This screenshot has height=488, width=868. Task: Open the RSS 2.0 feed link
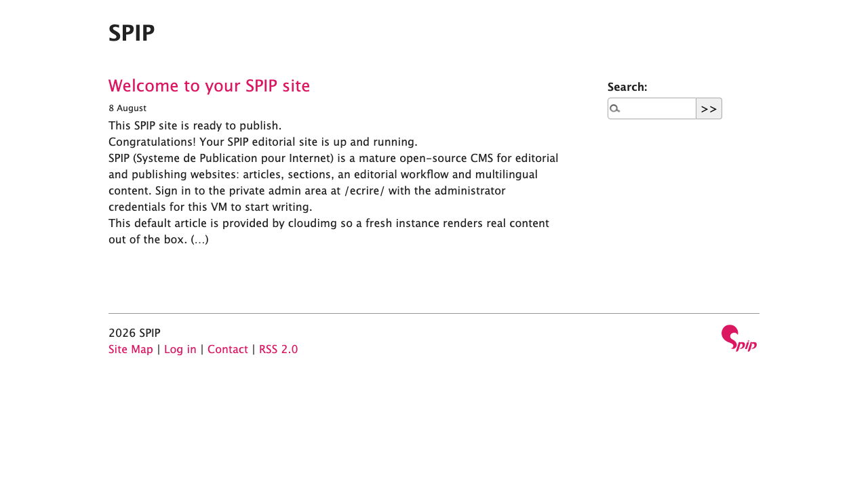pyautogui.click(x=279, y=350)
